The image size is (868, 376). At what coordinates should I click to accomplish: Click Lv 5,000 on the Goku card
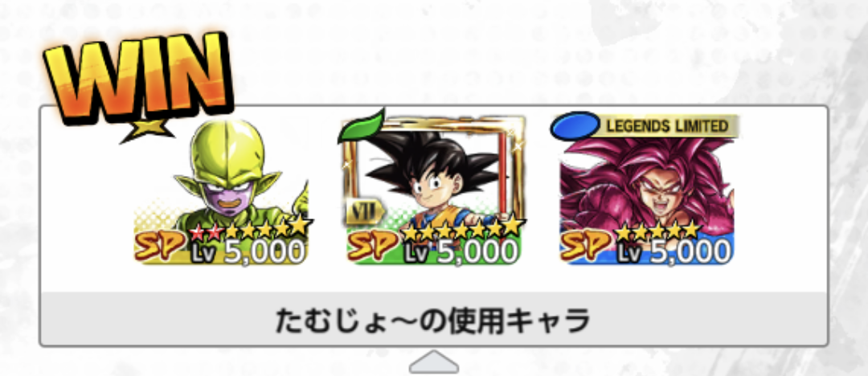click(461, 251)
